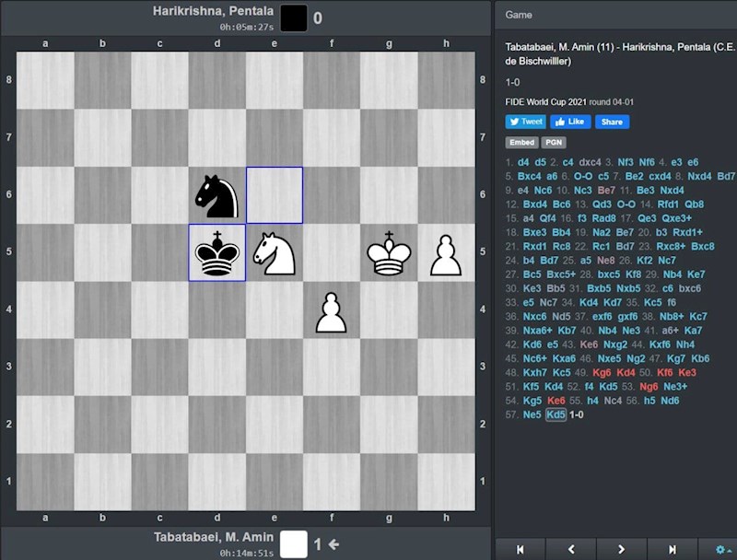This screenshot has height=560, width=737.
Task: Go to move 17... Qxe3+
Action: click(676, 218)
